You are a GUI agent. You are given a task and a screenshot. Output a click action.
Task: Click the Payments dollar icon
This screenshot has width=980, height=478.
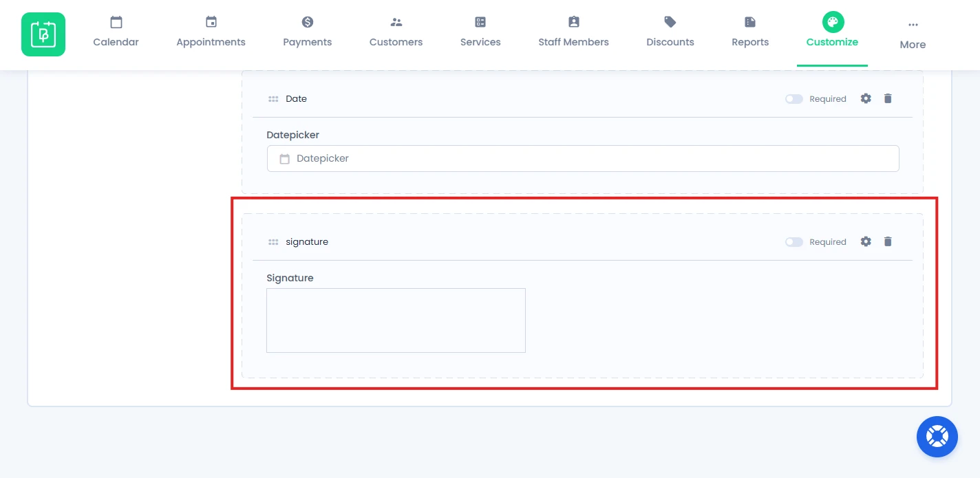308,22
